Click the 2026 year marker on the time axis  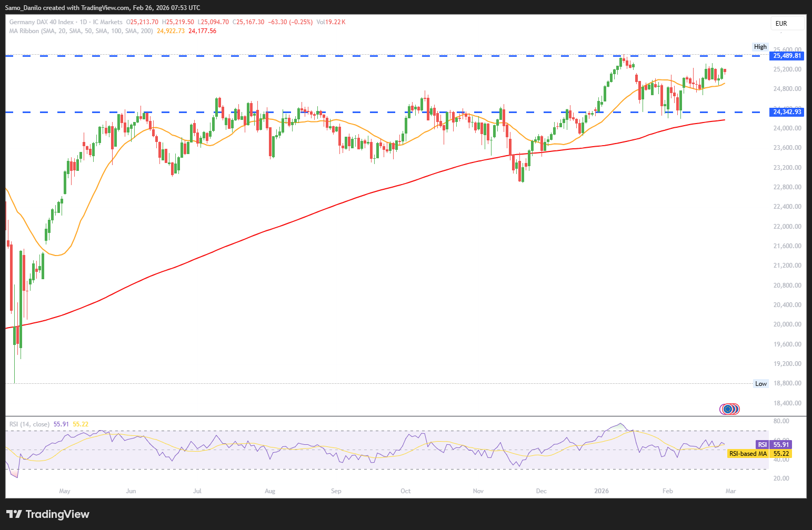[x=601, y=491]
